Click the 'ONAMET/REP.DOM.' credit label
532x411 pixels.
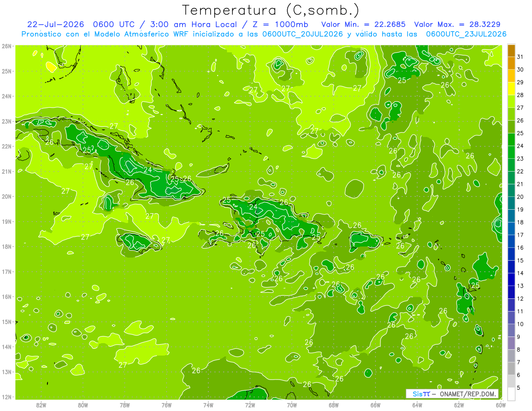469,394
